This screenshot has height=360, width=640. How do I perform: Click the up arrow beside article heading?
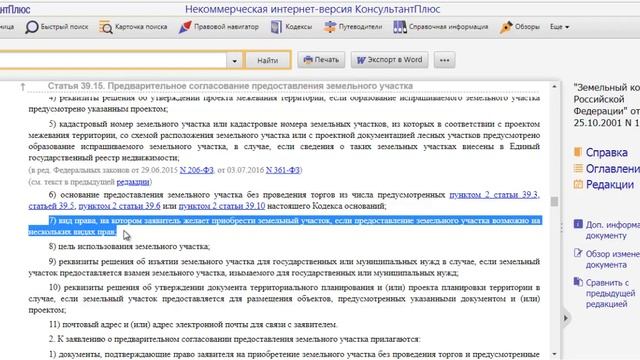click(23, 87)
